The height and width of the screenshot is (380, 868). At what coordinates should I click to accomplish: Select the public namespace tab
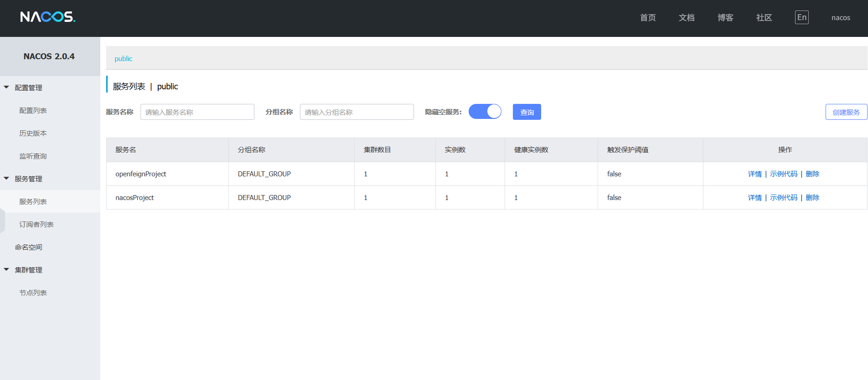point(124,58)
